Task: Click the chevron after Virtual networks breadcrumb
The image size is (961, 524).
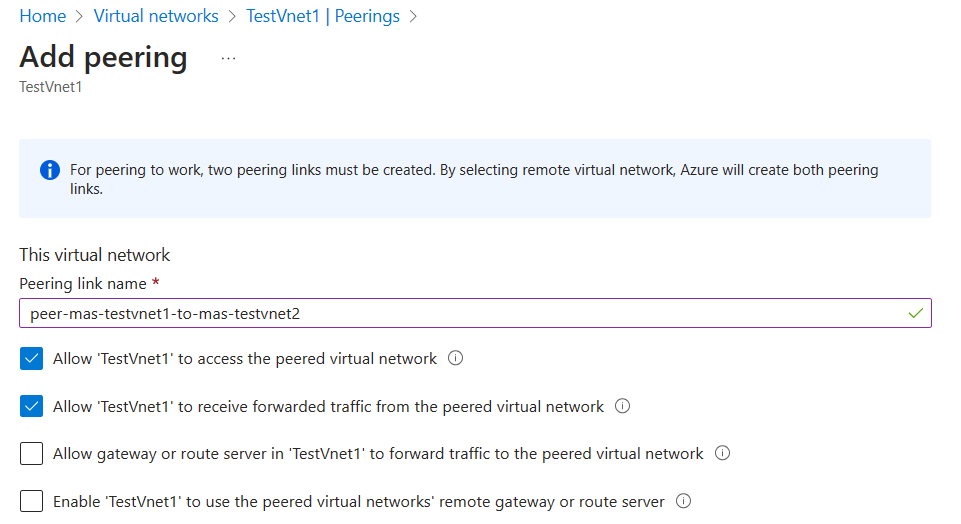Action: point(233,16)
